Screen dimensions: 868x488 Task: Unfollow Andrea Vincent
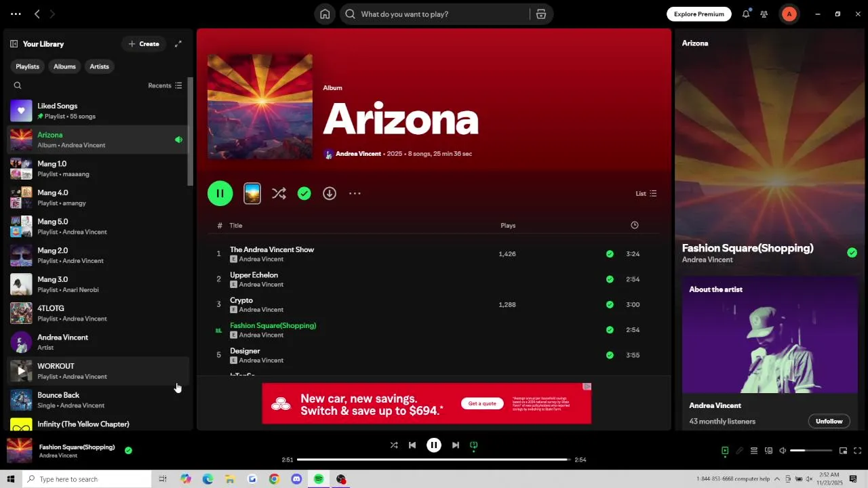pos(829,421)
